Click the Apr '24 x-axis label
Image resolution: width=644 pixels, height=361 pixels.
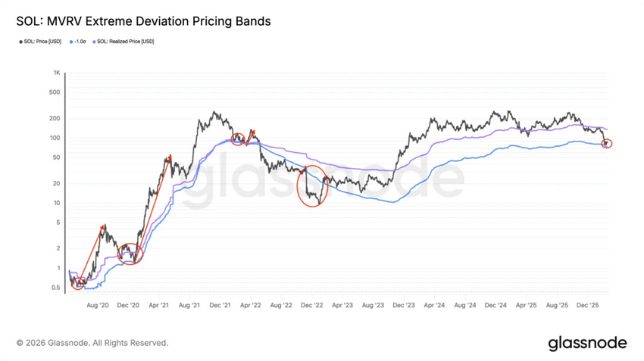pyautogui.click(x=435, y=305)
